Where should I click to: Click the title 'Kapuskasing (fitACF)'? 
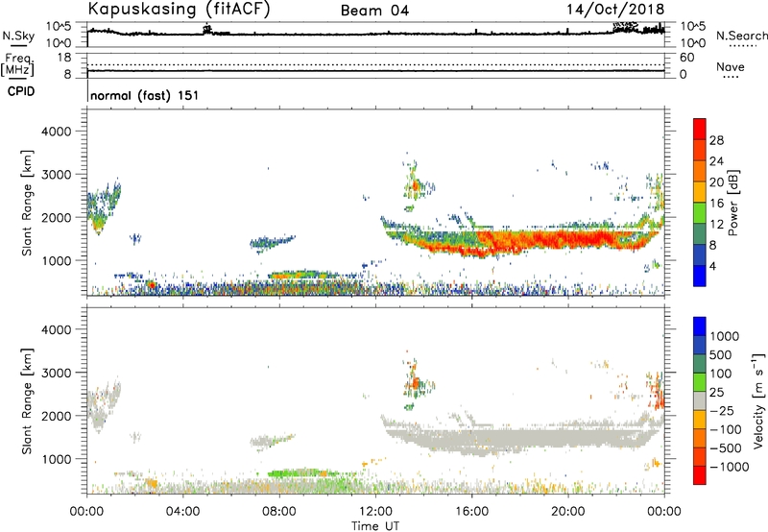point(179,9)
